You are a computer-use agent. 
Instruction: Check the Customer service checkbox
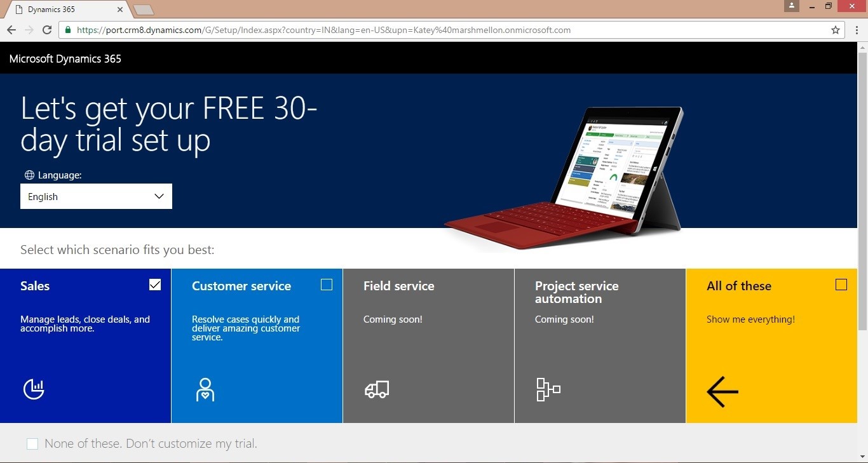[x=327, y=285]
